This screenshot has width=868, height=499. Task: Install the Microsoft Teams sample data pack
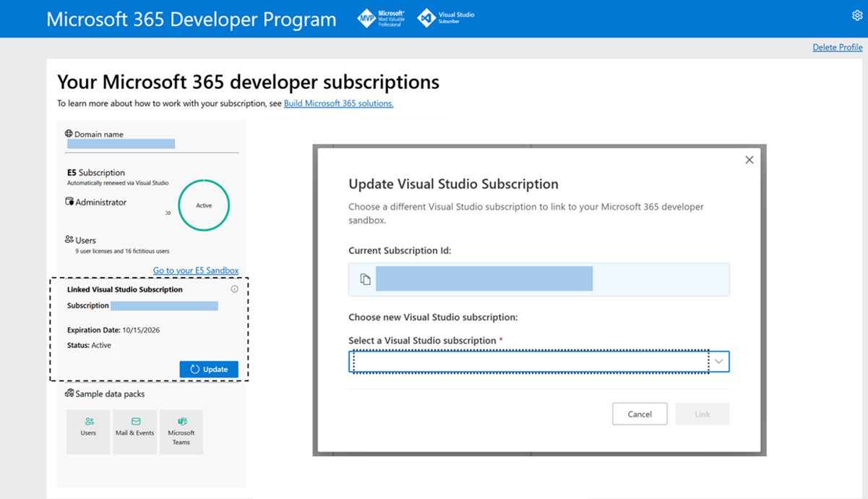[x=181, y=432]
